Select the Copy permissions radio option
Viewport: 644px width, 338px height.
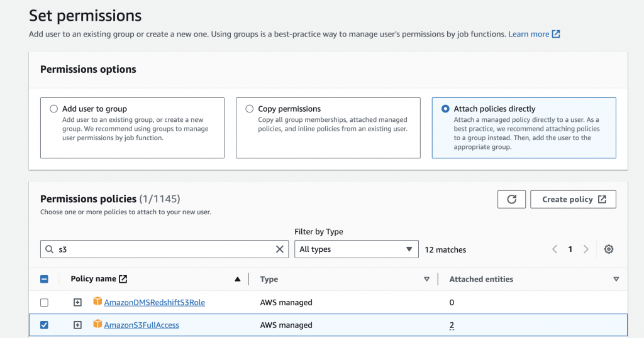[250, 109]
